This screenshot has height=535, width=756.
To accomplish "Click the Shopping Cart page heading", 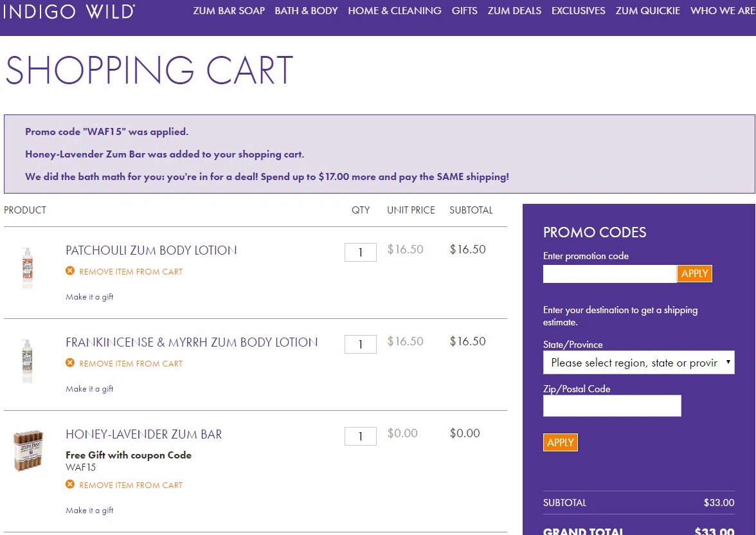I will click(x=149, y=70).
